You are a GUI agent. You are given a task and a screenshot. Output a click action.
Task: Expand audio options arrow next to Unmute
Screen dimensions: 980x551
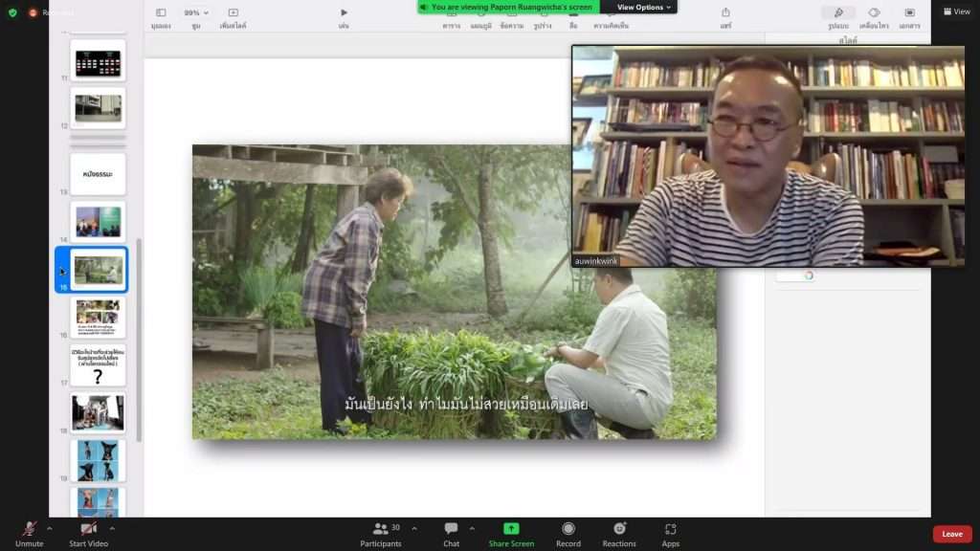click(50, 528)
